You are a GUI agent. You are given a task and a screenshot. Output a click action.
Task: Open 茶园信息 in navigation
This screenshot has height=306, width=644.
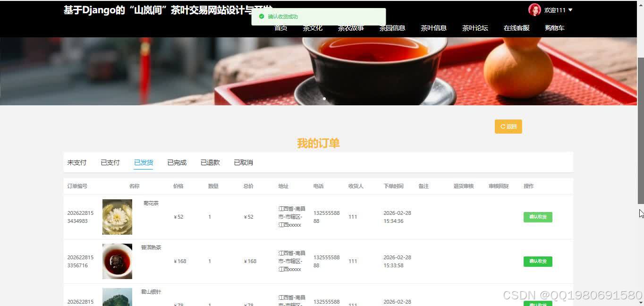click(x=392, y=28)
